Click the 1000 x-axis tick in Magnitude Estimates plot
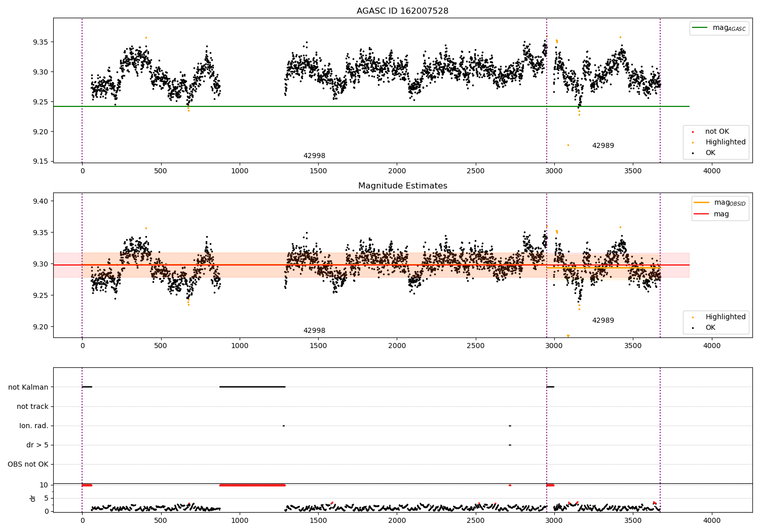The width and height of the screenshot is (760, 532). 240,346
